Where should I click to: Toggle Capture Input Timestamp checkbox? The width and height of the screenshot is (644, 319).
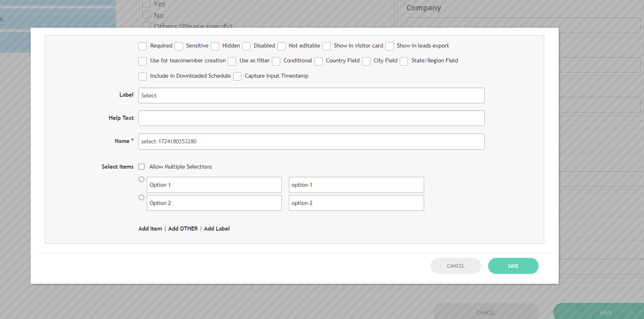click(237, 76)
